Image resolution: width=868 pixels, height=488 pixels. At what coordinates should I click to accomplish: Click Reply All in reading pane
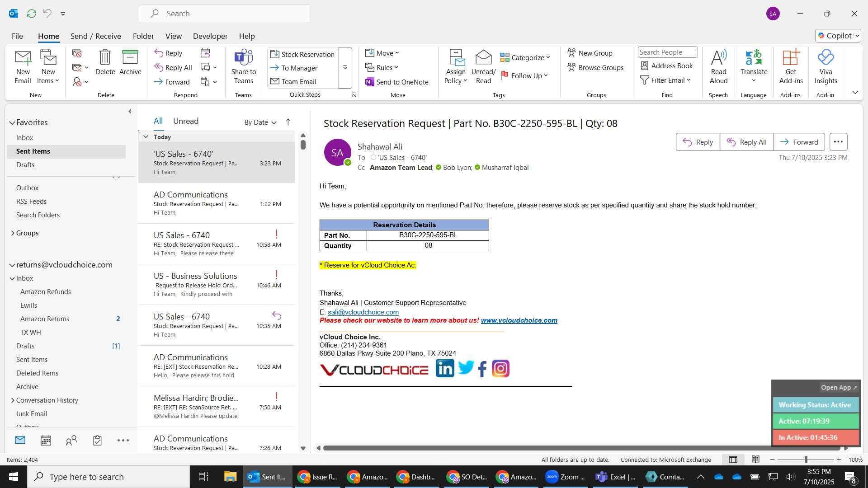[747, 142]
